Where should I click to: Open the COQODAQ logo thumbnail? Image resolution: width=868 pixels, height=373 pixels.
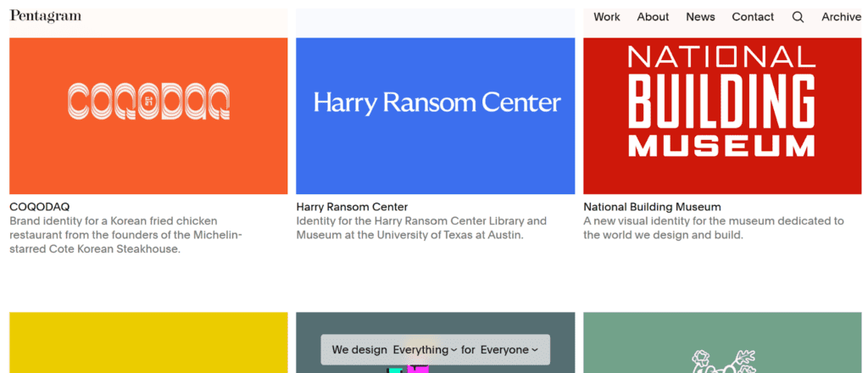tap(148, 103)
